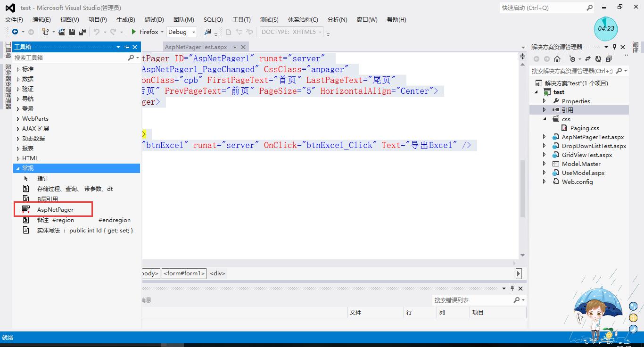Click the yellow pause button on desktop widget
644x347 pixels.
(633, 317)
